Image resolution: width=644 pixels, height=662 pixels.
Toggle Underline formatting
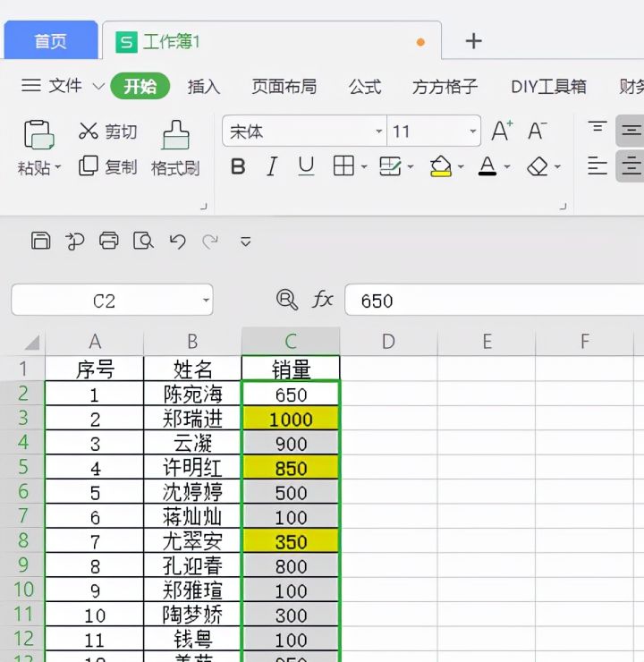(x=306, y=166)
